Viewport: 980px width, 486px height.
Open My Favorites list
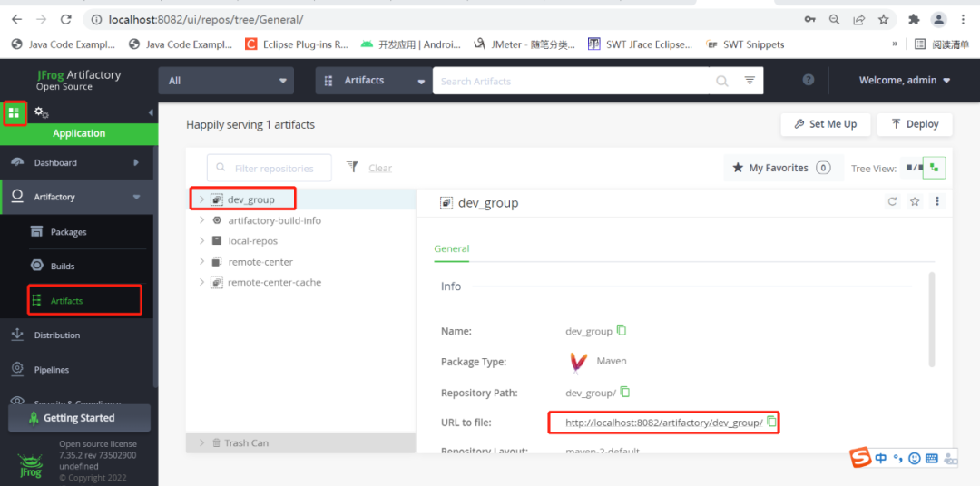coord(784,168)
